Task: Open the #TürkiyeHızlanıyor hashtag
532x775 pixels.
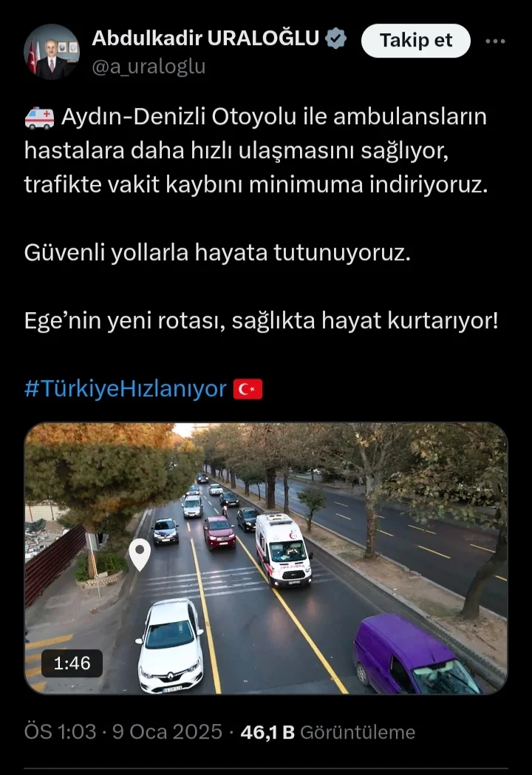Action: click(126, 388)
